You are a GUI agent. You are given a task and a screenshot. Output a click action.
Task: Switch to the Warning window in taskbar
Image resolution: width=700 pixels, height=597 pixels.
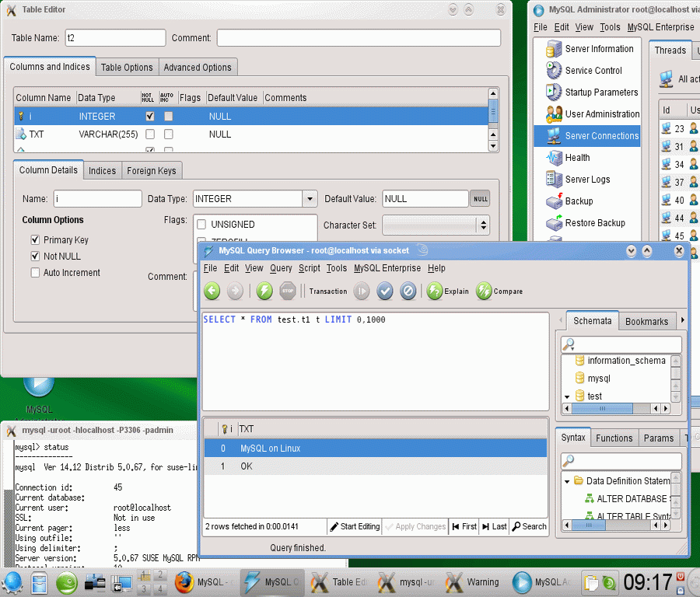point(473,582)
